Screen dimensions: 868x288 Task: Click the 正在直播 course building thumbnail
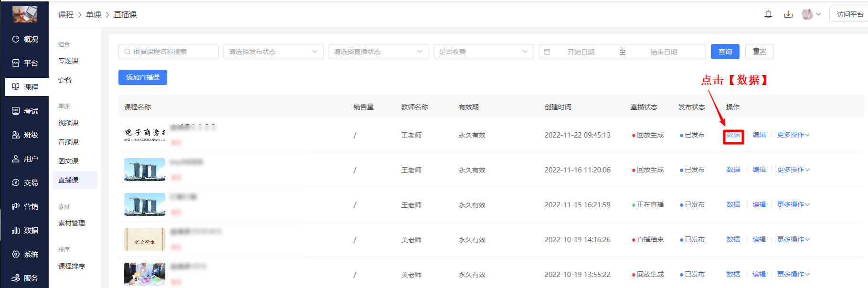(145, 204)
